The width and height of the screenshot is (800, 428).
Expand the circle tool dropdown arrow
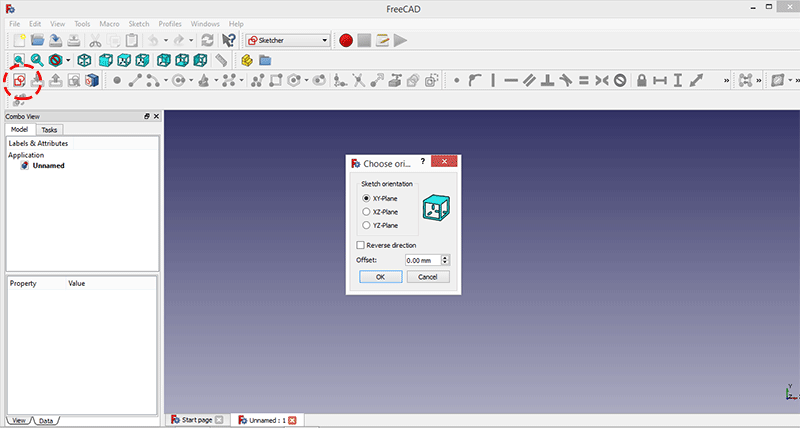click(x=191, y=80)
